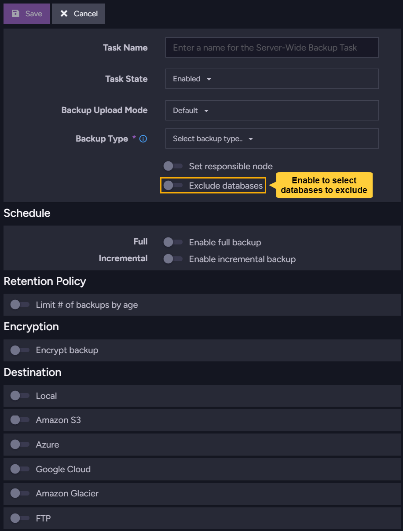Toggle the Google Cloud destination
This screenshot has height=532, width=403.
pyautogui.click(x=20, y=469)
